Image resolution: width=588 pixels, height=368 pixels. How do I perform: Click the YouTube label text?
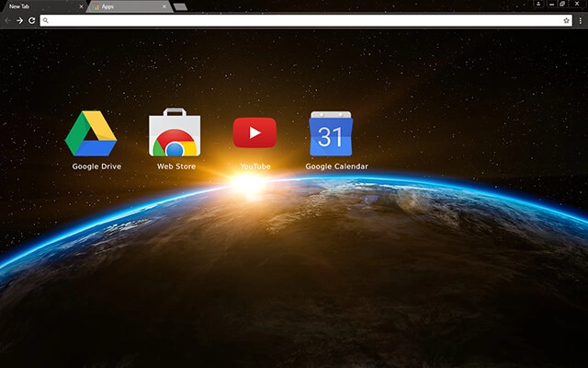coord(255,167)
